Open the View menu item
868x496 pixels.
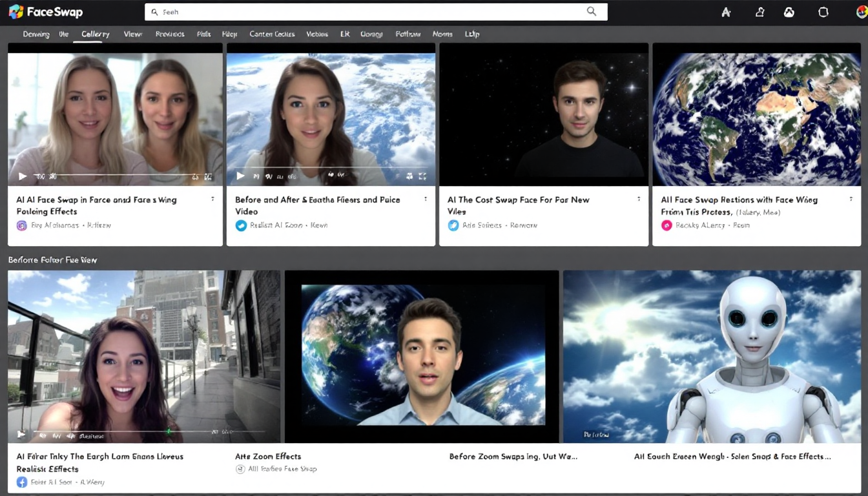[132, 34]
